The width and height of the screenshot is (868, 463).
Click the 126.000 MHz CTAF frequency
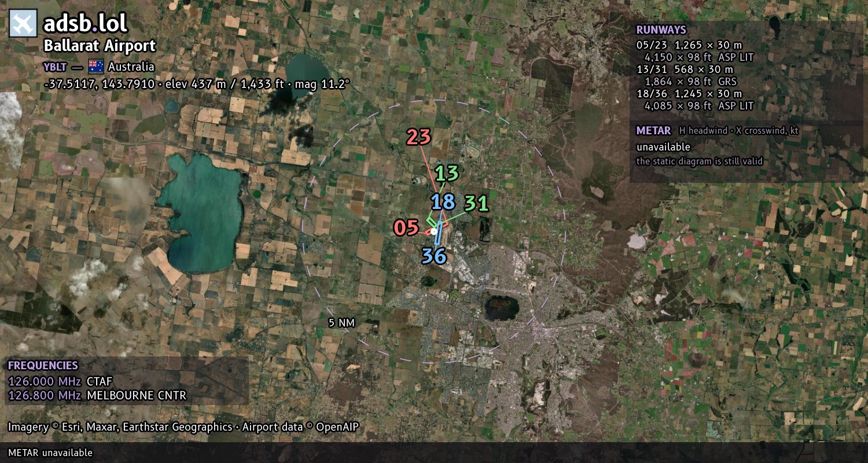(x=60, y=381)
